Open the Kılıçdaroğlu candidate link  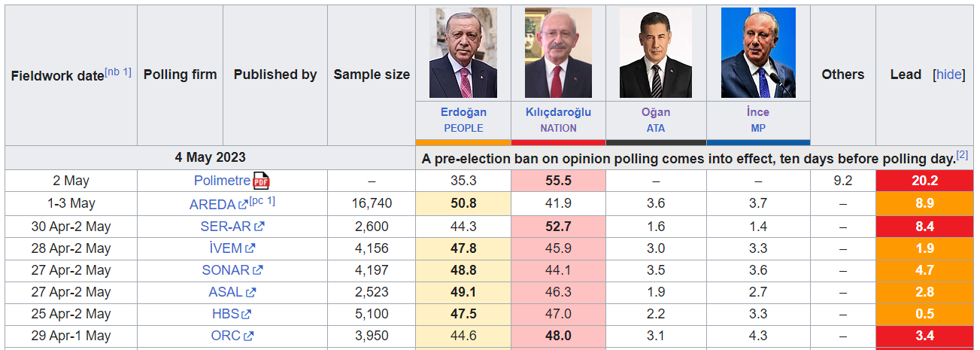[558, 112]
